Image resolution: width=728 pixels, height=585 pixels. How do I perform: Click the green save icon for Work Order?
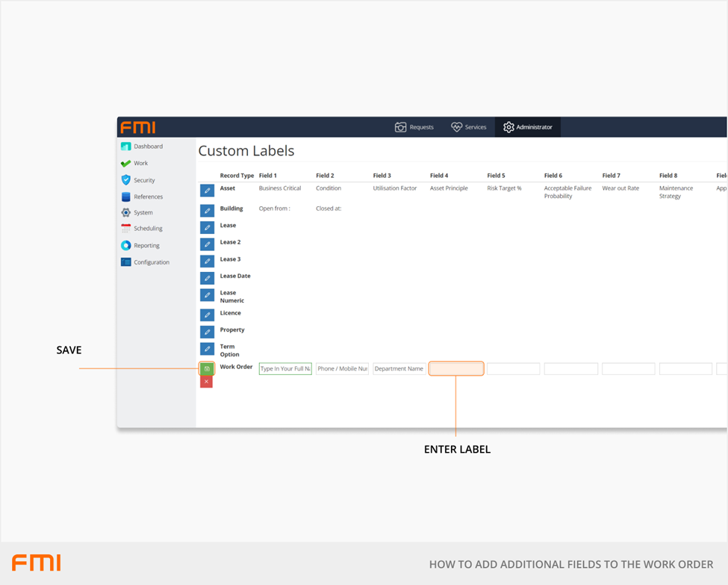207,368
